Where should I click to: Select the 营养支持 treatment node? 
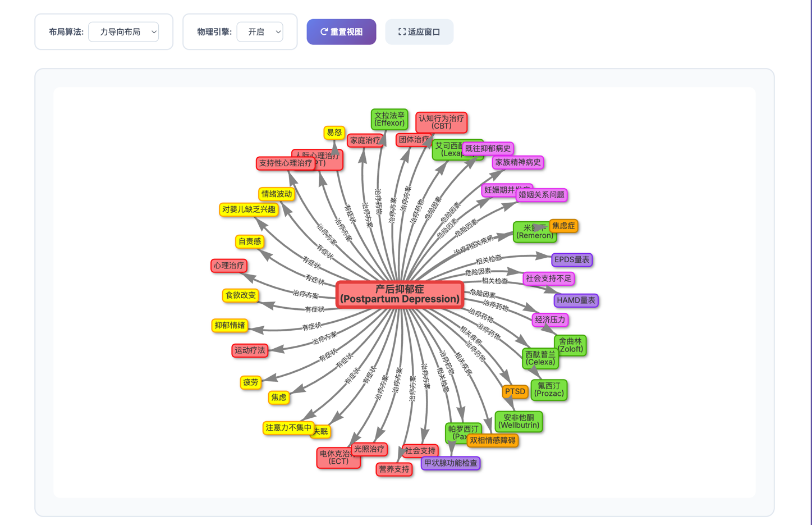click(394, 469)
